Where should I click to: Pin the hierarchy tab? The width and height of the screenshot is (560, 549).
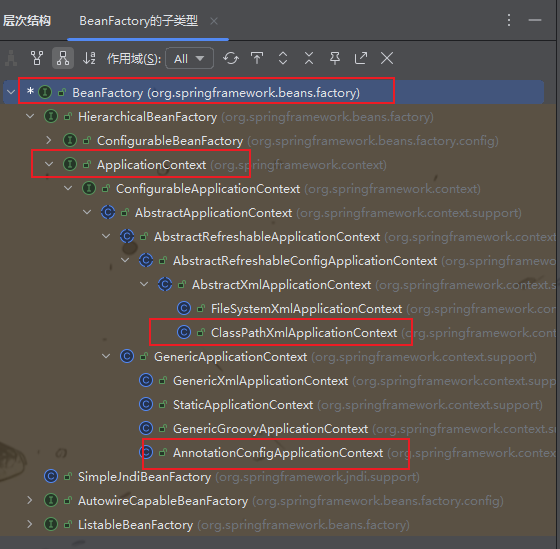point(335,58)
